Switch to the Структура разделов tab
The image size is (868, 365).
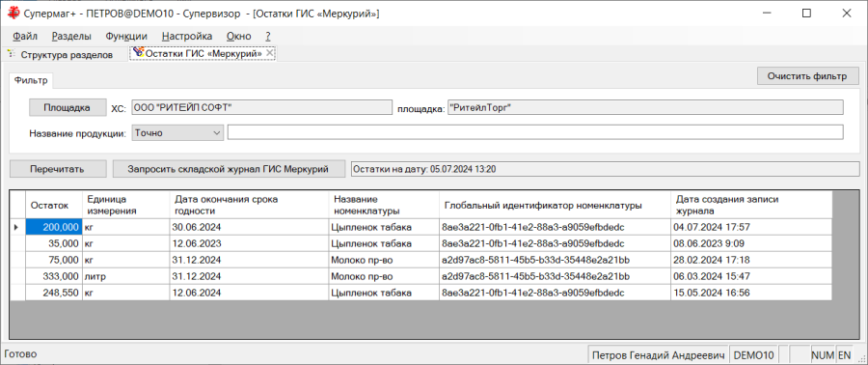pos(67,54)
